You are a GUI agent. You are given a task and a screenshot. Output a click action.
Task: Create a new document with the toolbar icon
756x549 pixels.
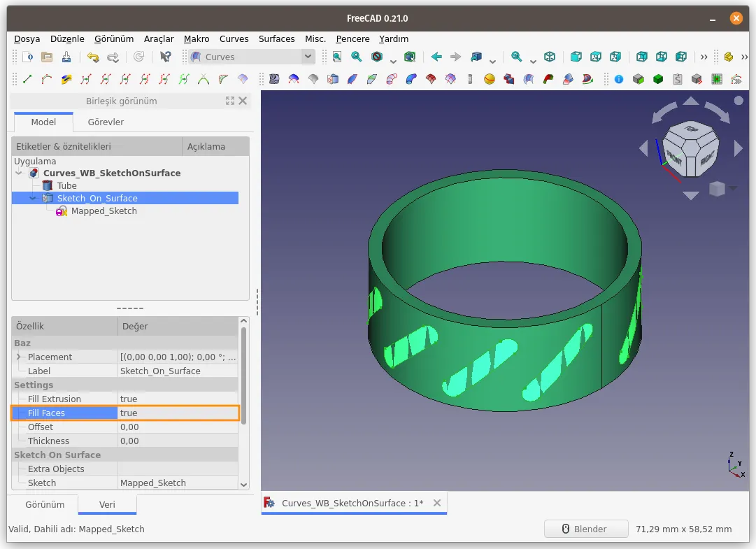coord(27,57)
